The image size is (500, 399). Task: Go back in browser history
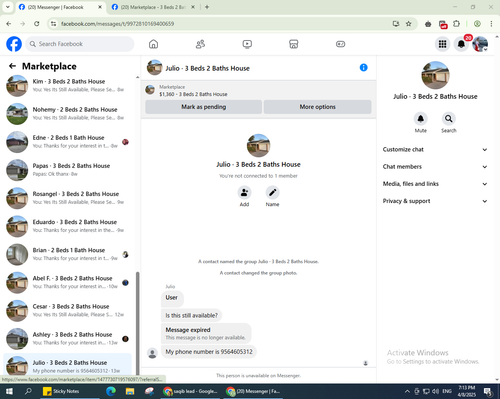point(9,24)
